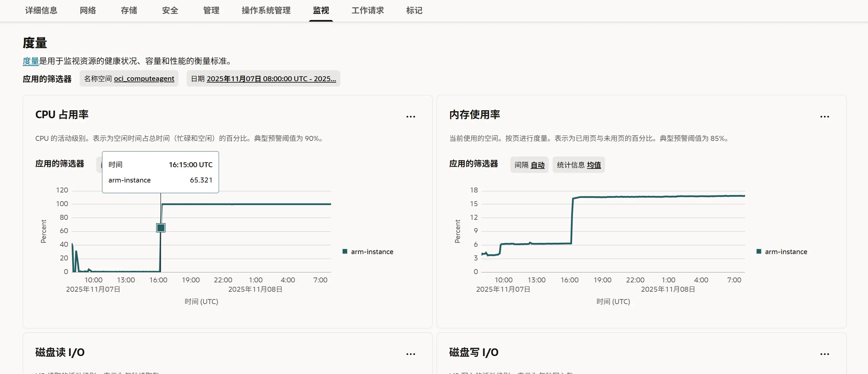Viewport: 868px width, 374px height.
Task: Switch to 管理 tab
Action: pos(211,10)
